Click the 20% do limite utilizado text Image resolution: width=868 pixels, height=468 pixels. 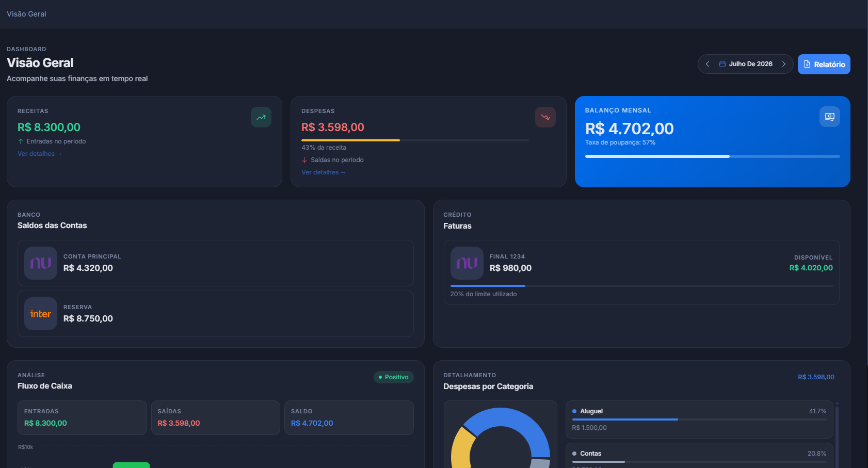pyautogui.click(x=484, y=294)
